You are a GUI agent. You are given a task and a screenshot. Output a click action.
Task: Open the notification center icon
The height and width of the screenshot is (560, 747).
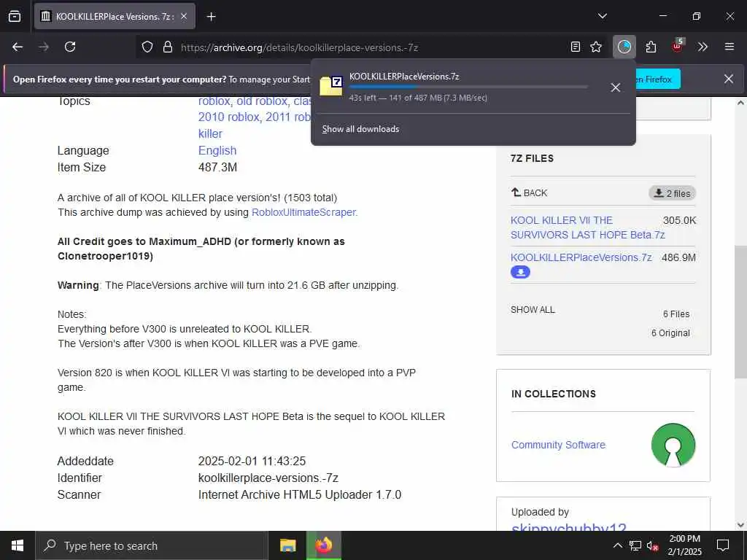tap(723, 545)
